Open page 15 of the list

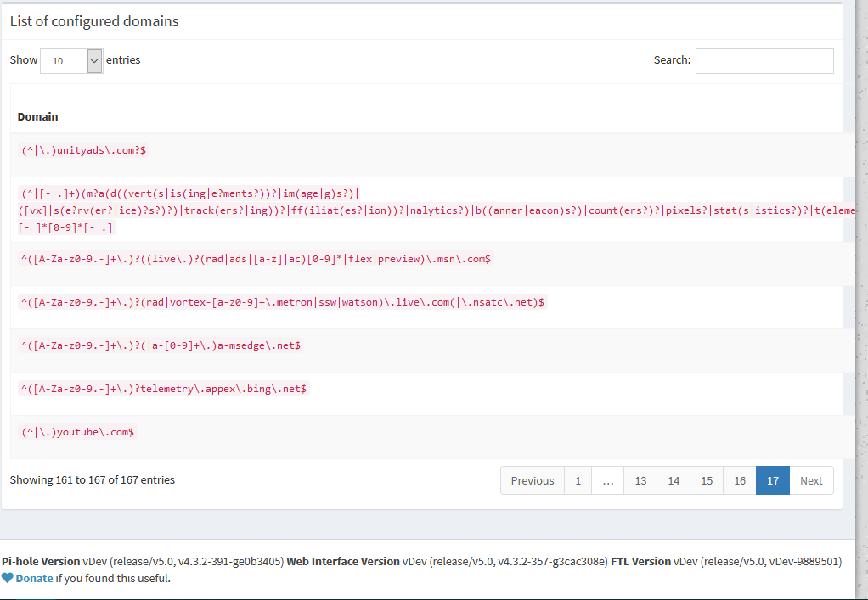click(706, 480)
